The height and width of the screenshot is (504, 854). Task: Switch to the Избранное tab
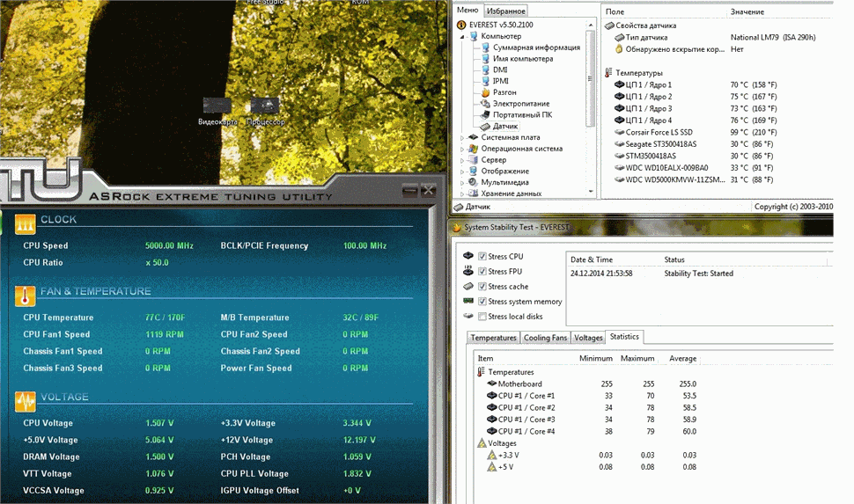coord(506,11)
